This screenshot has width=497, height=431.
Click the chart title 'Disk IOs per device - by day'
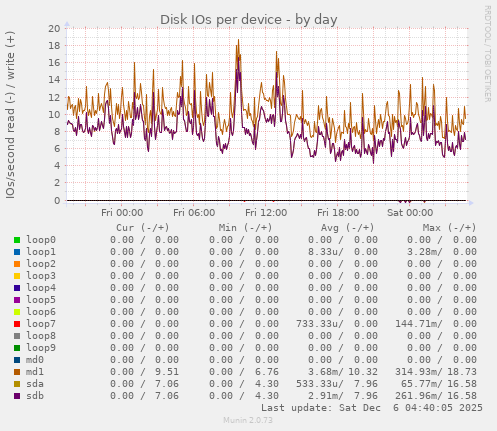coord(249,20)
